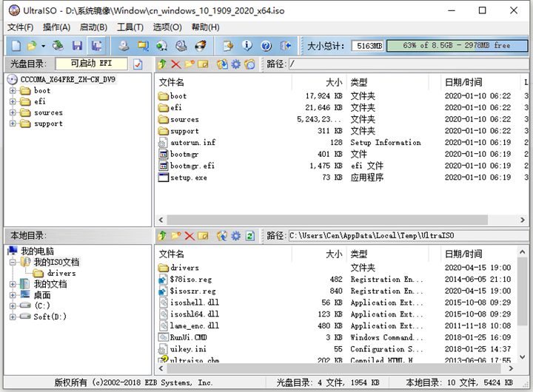
Task: Open the 帮助(H) menu
Action: point(205,27)
